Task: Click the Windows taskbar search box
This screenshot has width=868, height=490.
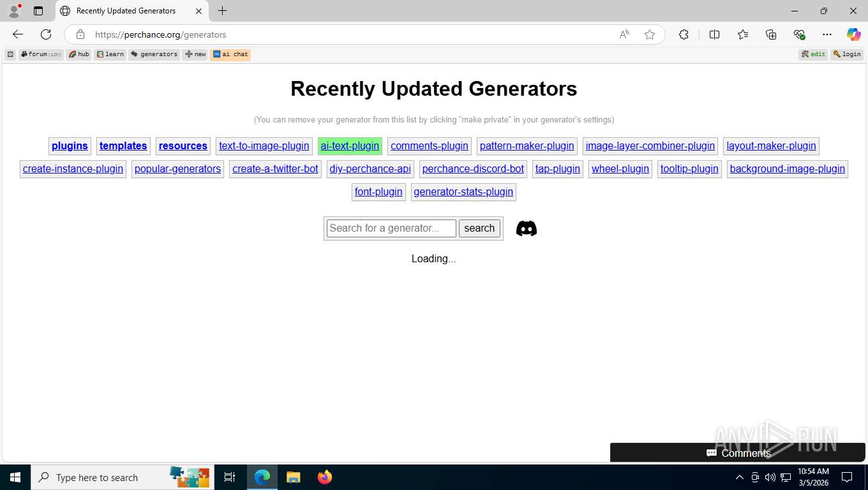Action: pos(123,477)
